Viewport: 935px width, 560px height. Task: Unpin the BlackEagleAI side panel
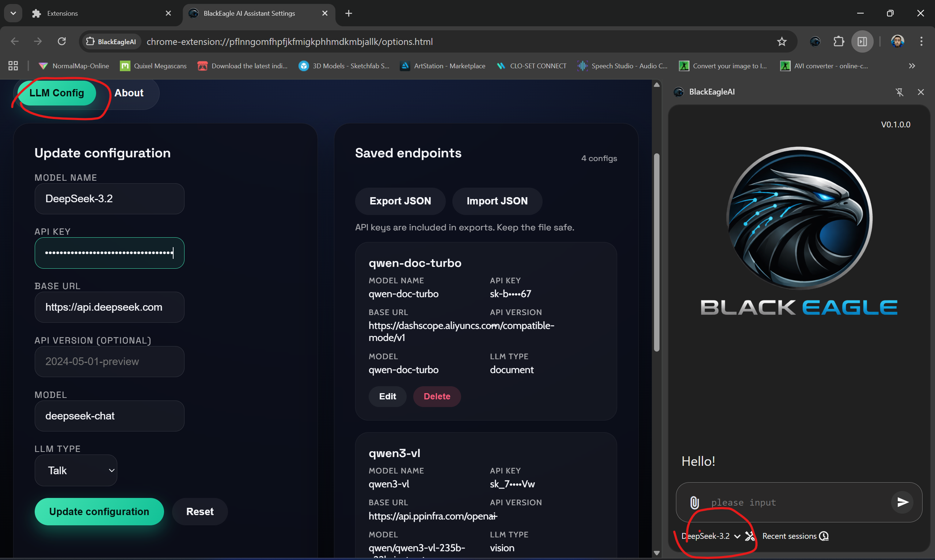coord(899,92)
